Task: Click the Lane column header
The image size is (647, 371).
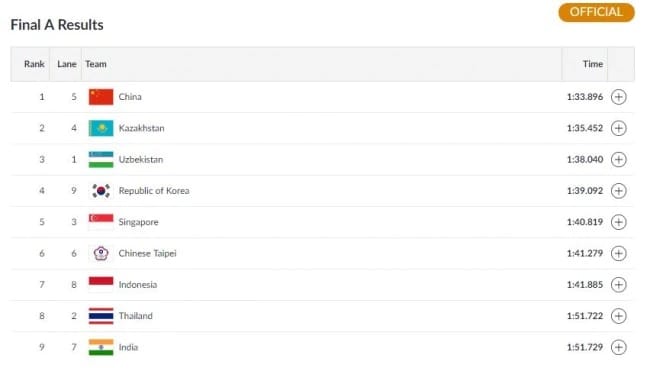Action: pos(67,64)
